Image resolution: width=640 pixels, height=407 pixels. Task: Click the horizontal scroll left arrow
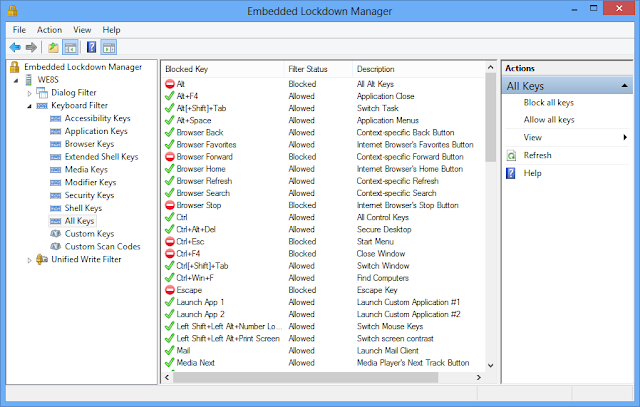point(167,378)
